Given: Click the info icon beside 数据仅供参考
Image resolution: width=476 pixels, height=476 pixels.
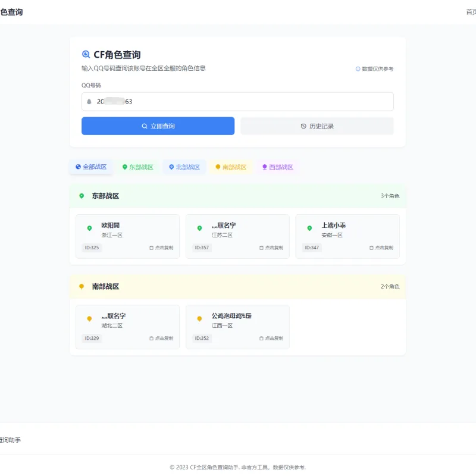Looking at the screenshot, I should click(x=358, y=69).
